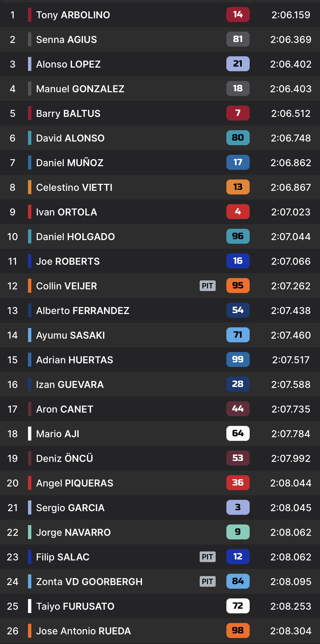This screenshot has height=644, width=320.
Task: Click the team color bar beside Ivan Ortola
Action: point(30,212)
